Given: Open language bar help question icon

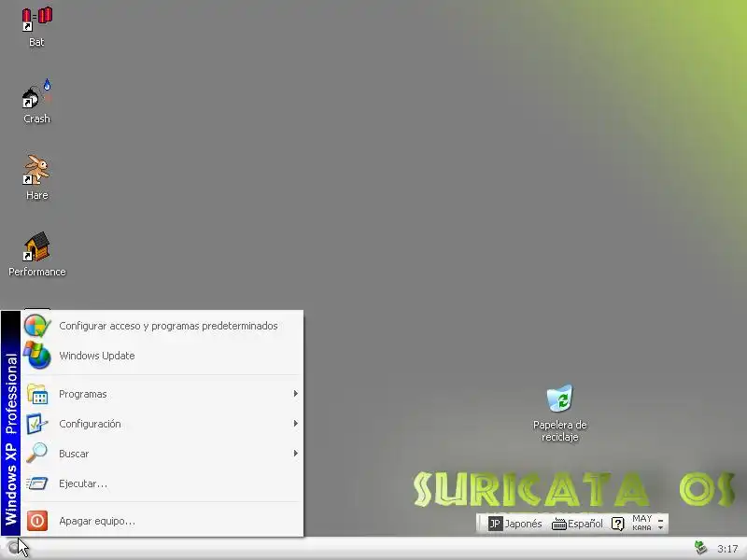Looking at the screenshot, I should [618, 524].
